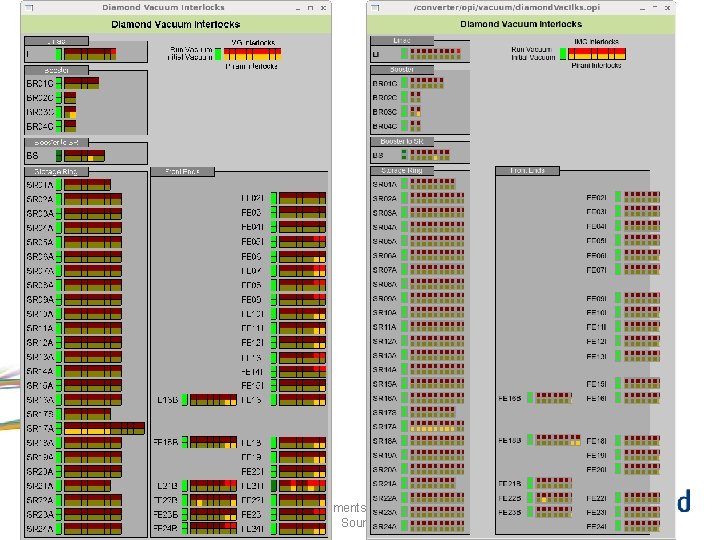The width and height of the screenshot is (720, 540).
Task: Click the BS interlock bar in left window
Action: point(84,156)
